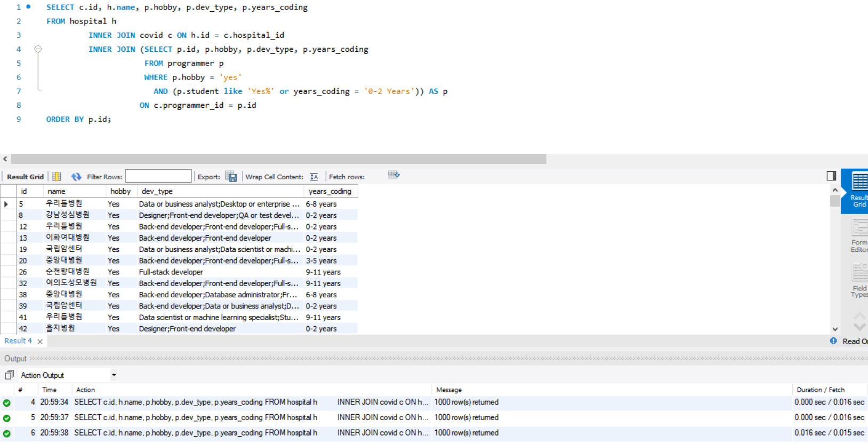Screen dimensions: 868x443
Task: Click the success icon for action 6
Action: [6, 434]
